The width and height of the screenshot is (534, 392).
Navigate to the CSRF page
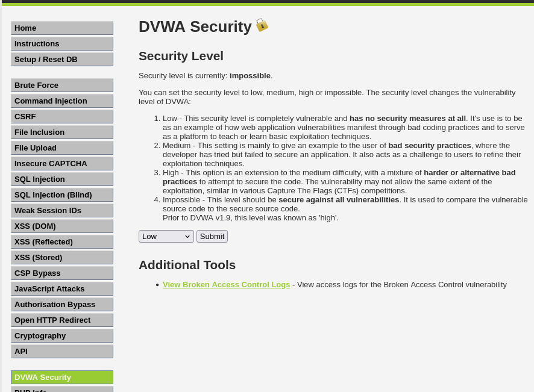click(62, 116)
